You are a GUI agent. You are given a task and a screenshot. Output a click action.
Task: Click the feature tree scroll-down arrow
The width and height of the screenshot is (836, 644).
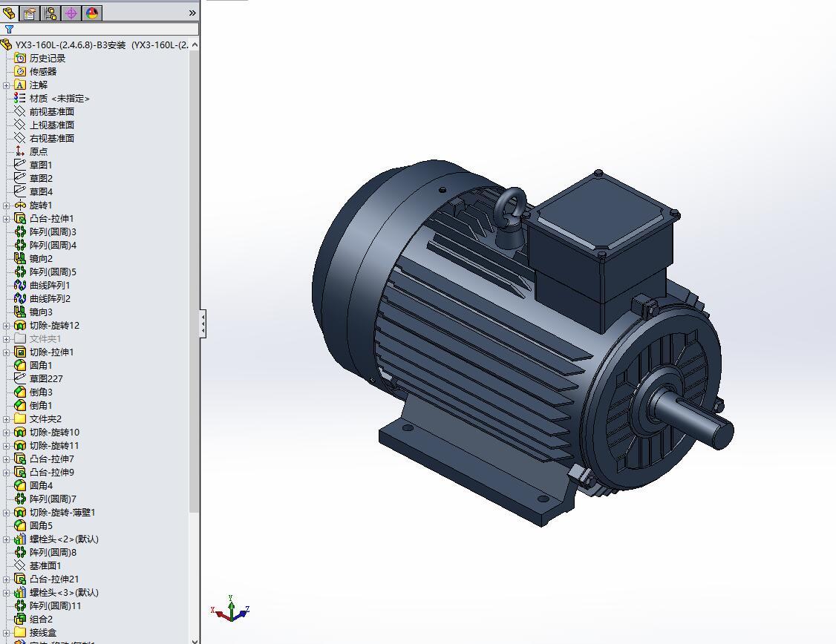pyautogui.click(x=195, y=640)
